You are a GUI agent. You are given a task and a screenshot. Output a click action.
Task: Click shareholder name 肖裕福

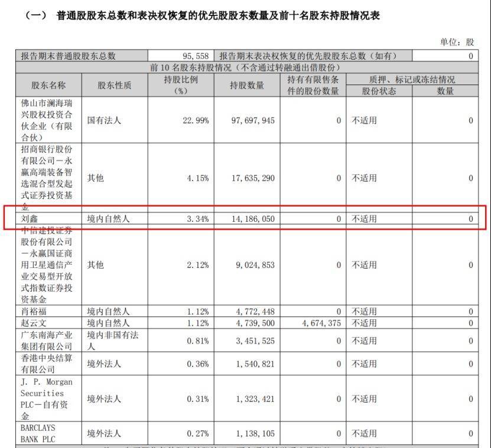[34, 311]
